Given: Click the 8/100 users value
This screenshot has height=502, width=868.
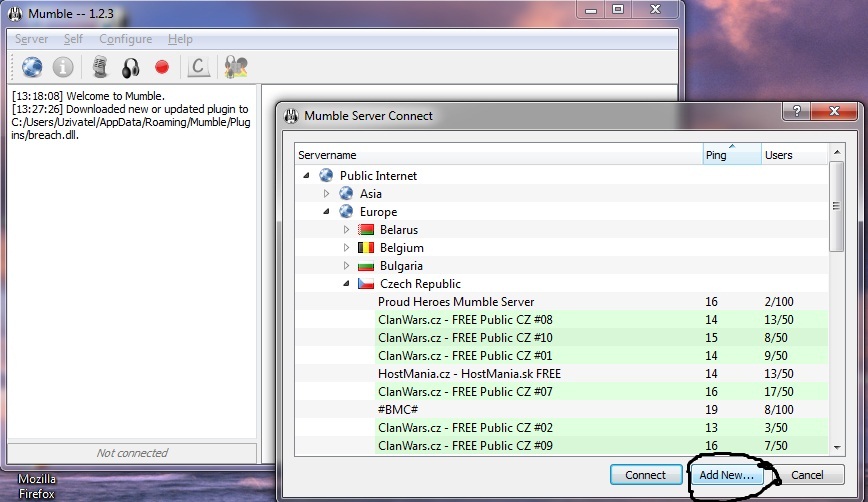Looking at the screenshot, I should (x=779, y=410).
